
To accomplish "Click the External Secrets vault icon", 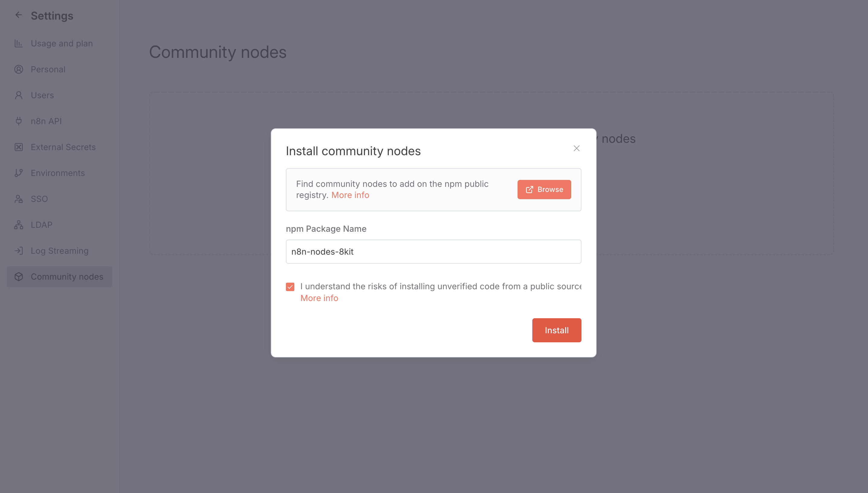I will point(19,147).
